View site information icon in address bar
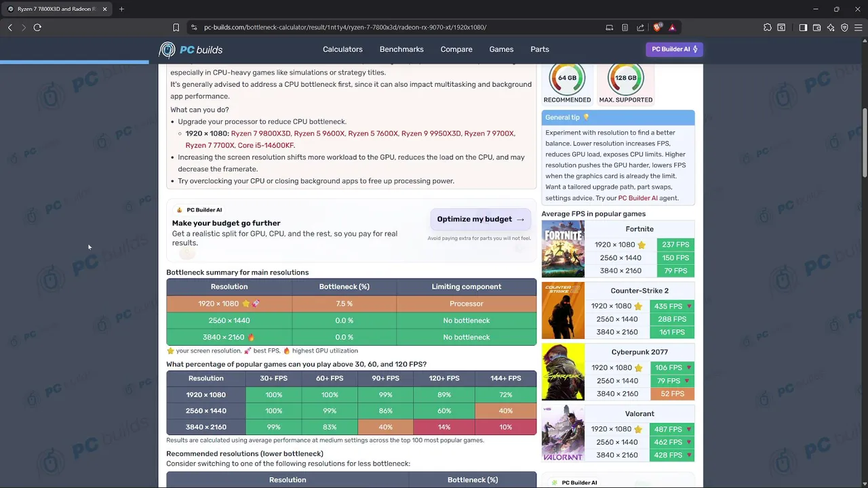Image resolution: width=868 pixels, height=488 pixels. (x=194, y=27)
